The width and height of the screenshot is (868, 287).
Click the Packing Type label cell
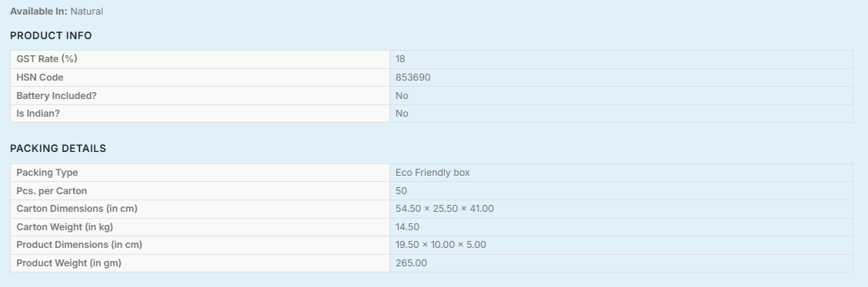pyautogui.click(x=200, y=173)
